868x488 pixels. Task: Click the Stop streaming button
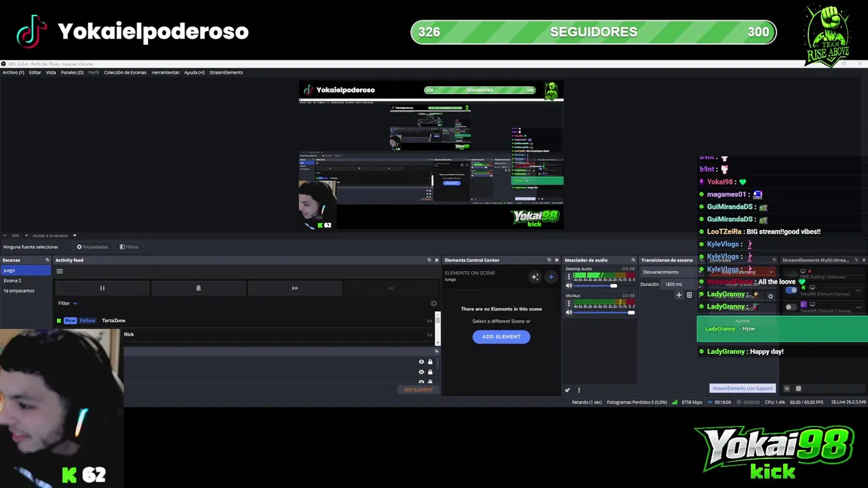click(x=742, y=272)
